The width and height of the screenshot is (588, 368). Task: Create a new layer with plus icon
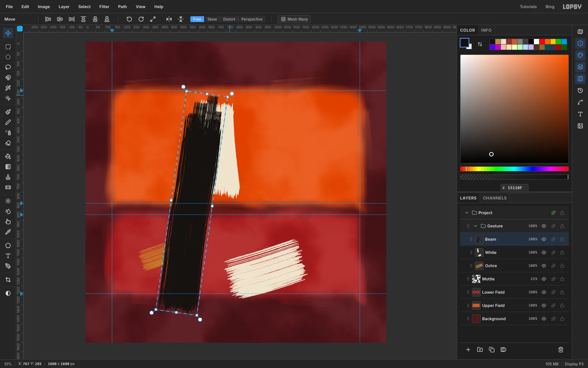(x=468, y=350)
